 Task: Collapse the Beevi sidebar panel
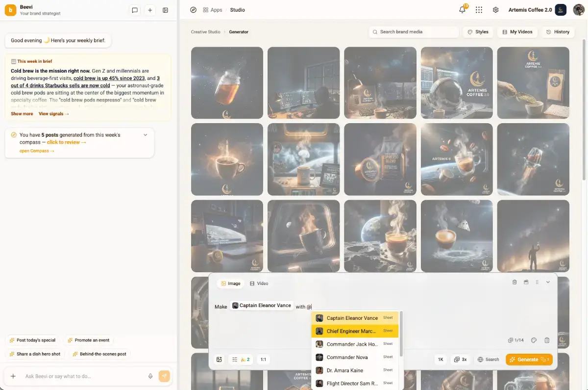coord(166,10)
